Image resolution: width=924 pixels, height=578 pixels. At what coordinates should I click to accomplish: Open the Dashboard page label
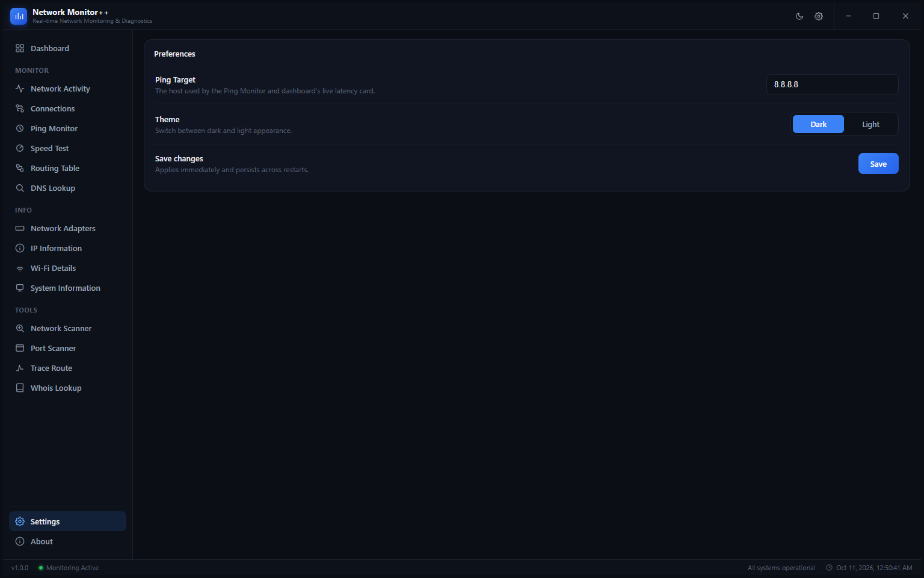pyautogui.click(x=50, y=48)
